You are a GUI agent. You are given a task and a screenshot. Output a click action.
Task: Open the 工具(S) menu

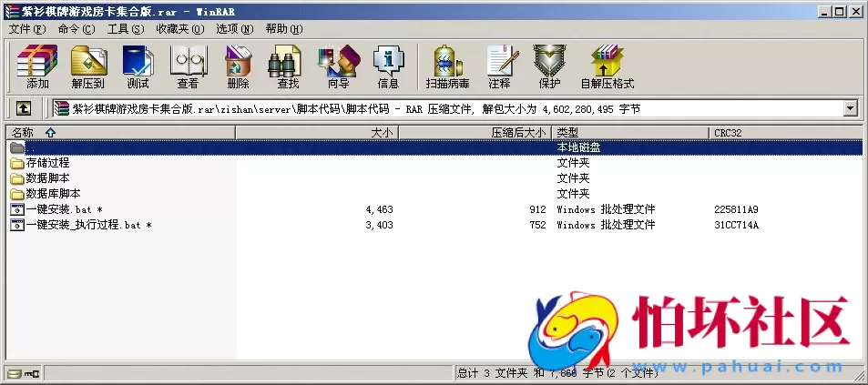click(126, 29)
